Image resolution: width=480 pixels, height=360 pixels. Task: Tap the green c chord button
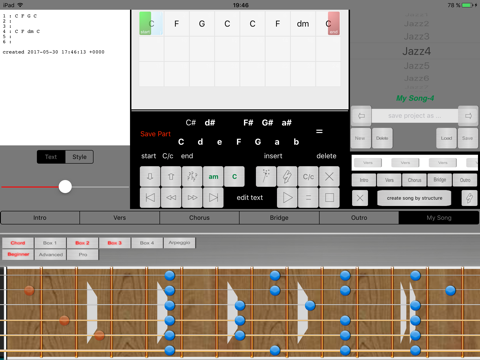pyautogui.click(x=234, y=177)
